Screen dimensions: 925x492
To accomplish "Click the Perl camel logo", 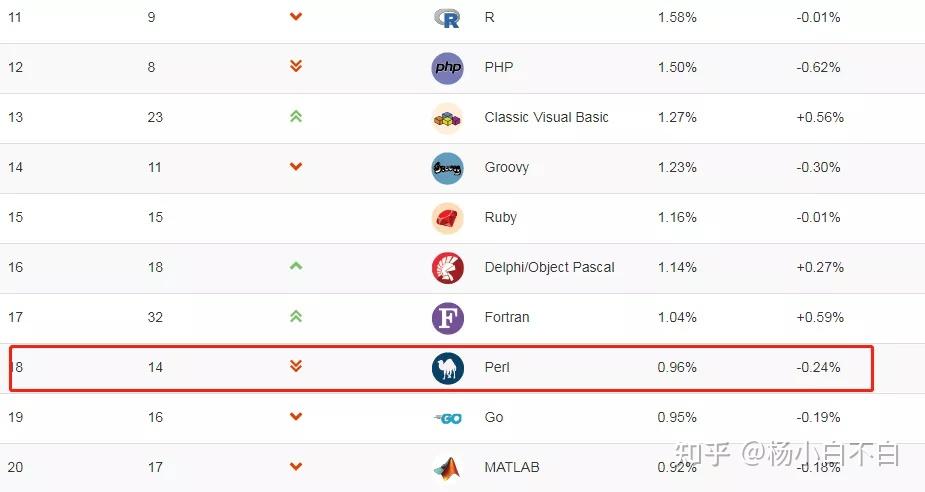I will click(x=447, y=368).
